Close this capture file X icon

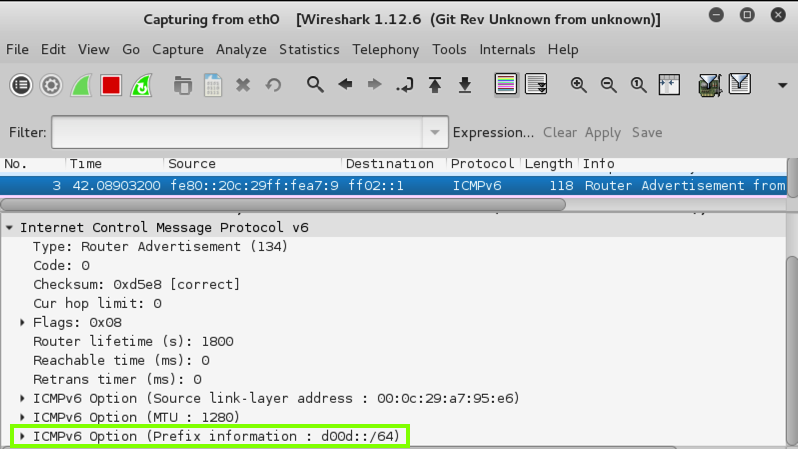point(243,85)
